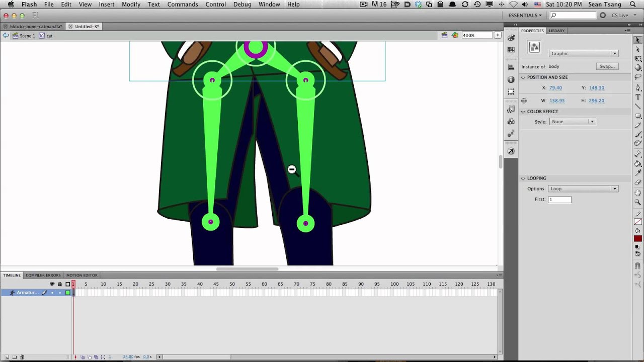This screenshot has width=644, height=362.
Task: Click the New Folder icon in timeline
Action: 14,357
